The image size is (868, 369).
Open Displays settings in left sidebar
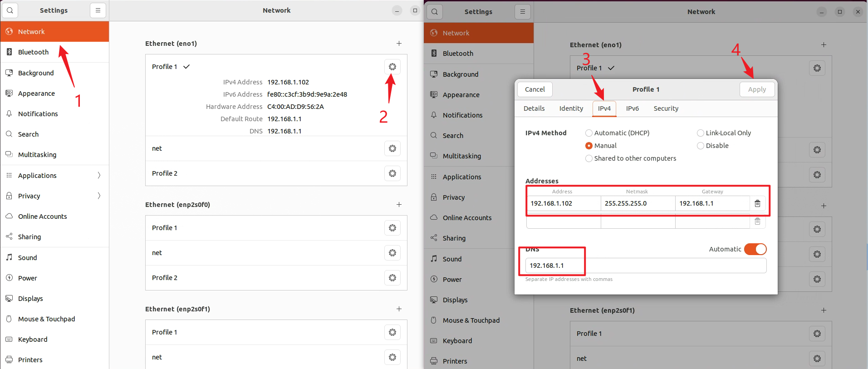pyautogui.click(x=54, y=299)
